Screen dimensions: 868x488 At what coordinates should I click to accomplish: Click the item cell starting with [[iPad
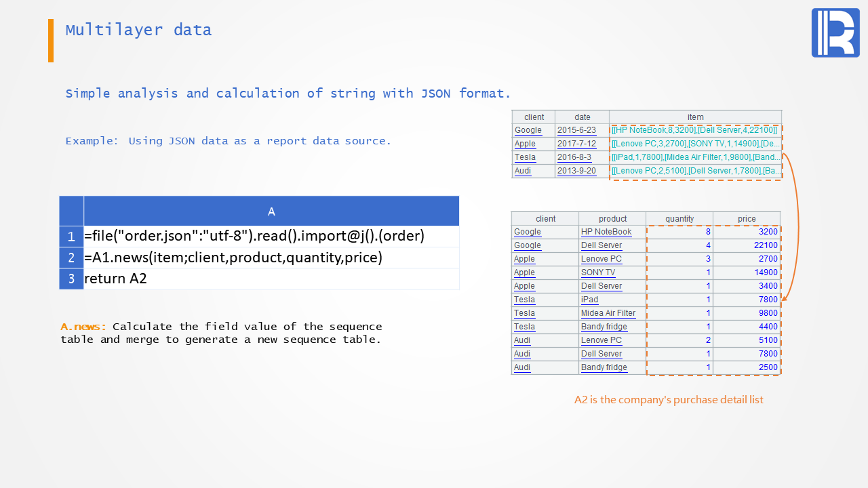coord(695,157)
